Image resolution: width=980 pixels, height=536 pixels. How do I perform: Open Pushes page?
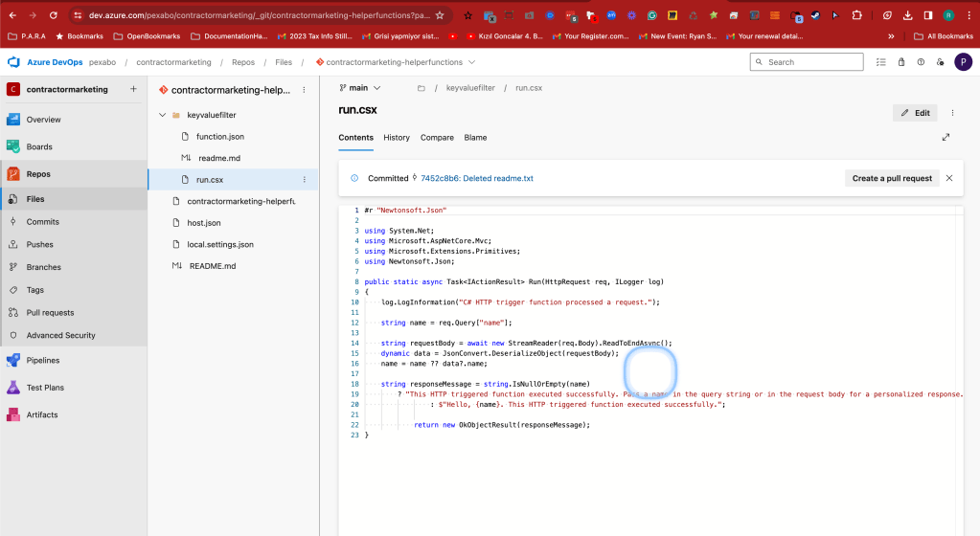pyautogui.click(x=39, y=244)
